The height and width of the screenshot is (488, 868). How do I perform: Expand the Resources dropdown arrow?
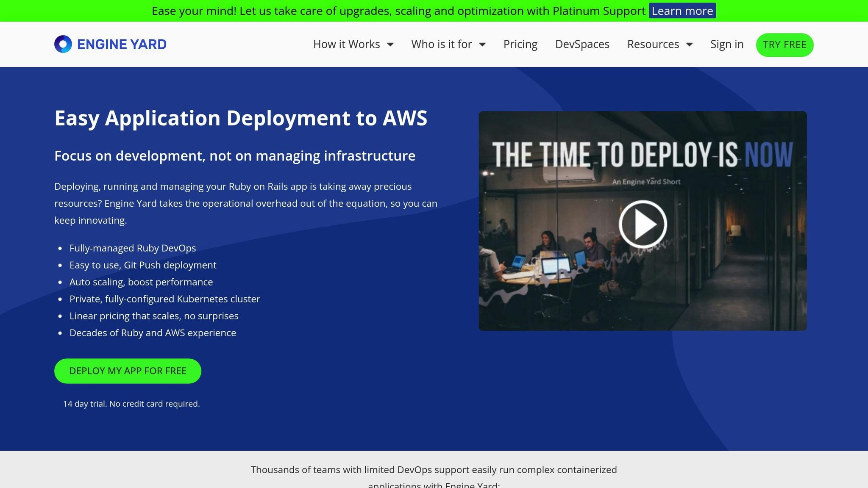(689, 44)
